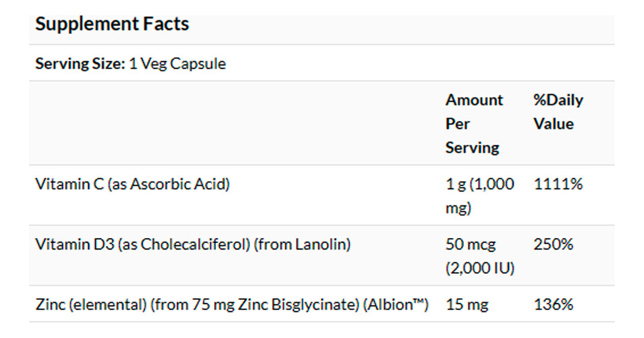
Task: Select the 1 Veg Capsule text
Action: pyautogui.click(x=178, y=64)
